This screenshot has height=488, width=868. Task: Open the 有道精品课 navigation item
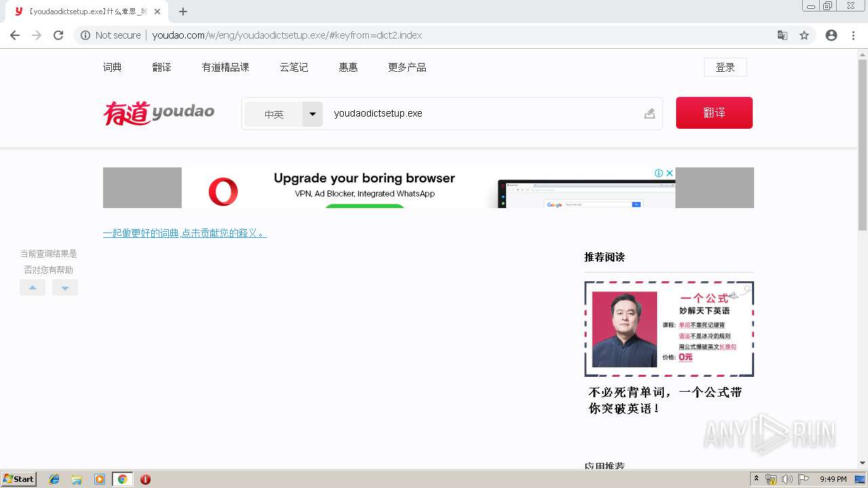click(226, 67)
